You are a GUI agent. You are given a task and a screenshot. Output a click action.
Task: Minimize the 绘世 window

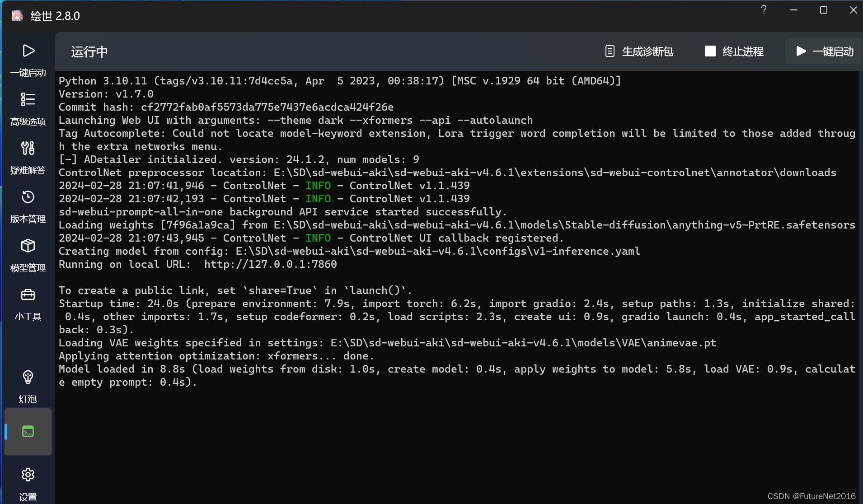794,10
